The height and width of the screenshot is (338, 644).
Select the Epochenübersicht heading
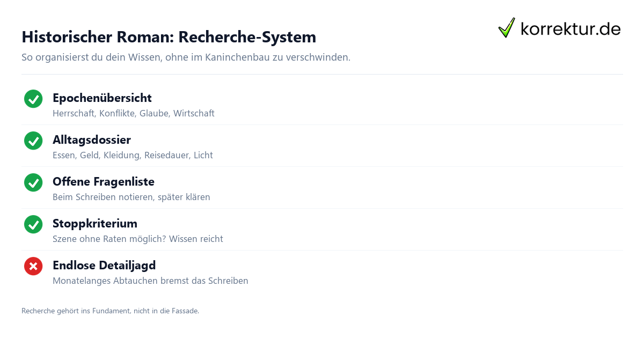point(102,98)
